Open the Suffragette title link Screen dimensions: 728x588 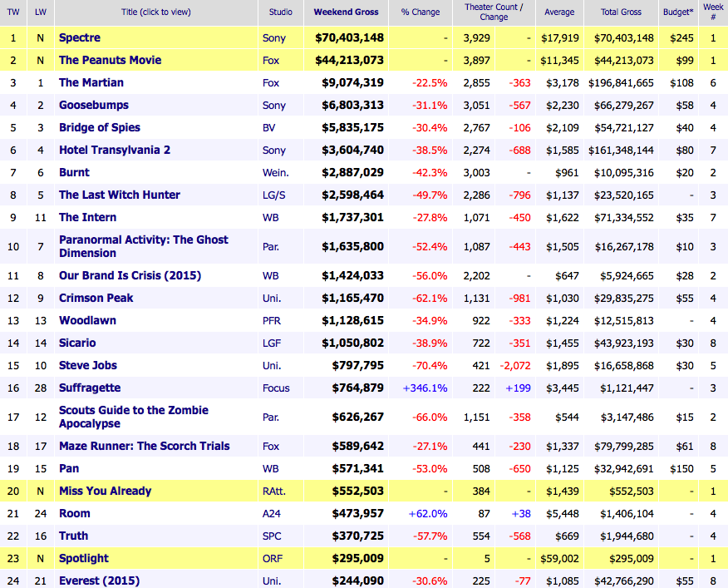[90, 388]
